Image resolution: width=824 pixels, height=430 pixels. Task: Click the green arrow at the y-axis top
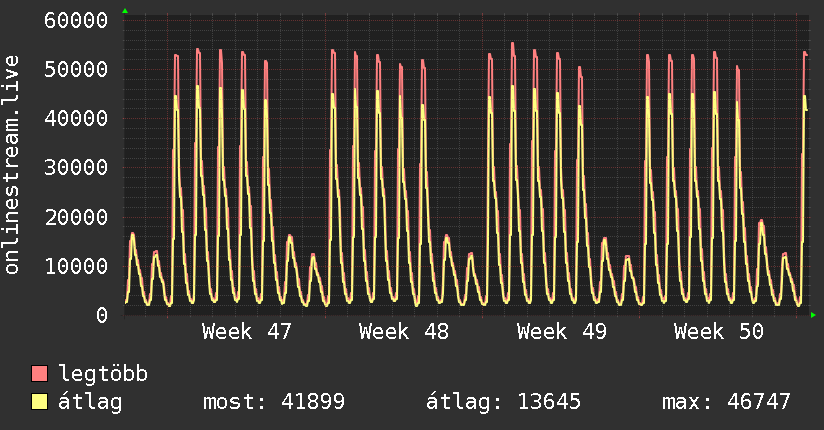[x=125, y=11]
